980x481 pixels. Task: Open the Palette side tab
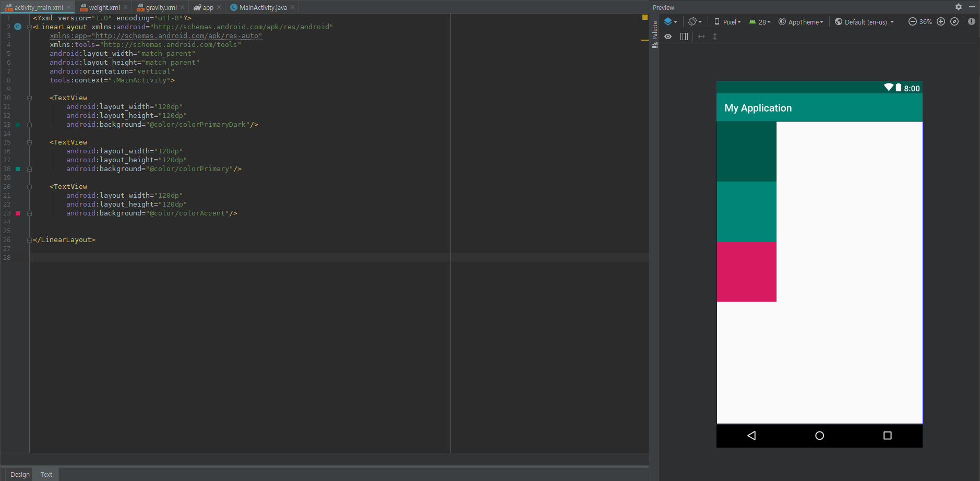654,34
